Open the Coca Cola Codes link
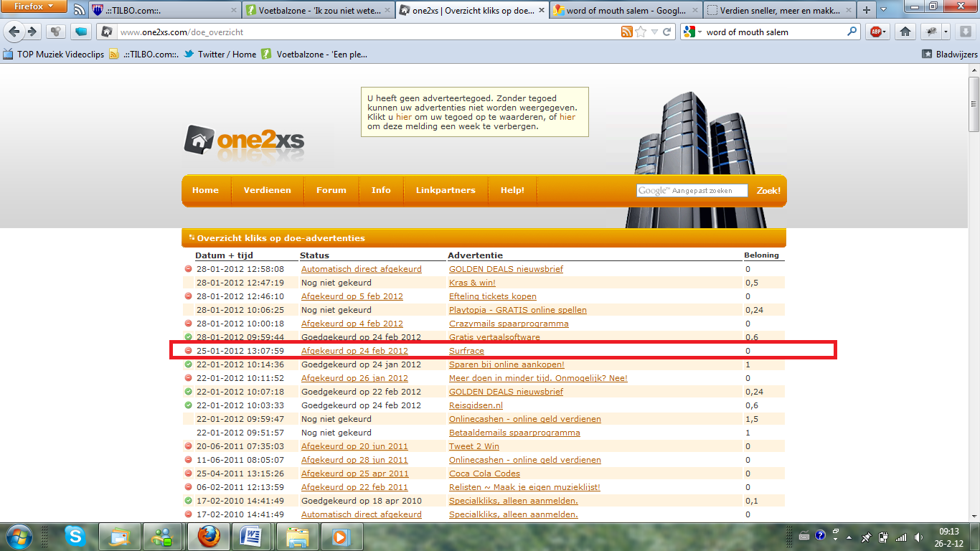Image resolution: width=980 pixels, height=551 pixels. click(x=484, y=474)
